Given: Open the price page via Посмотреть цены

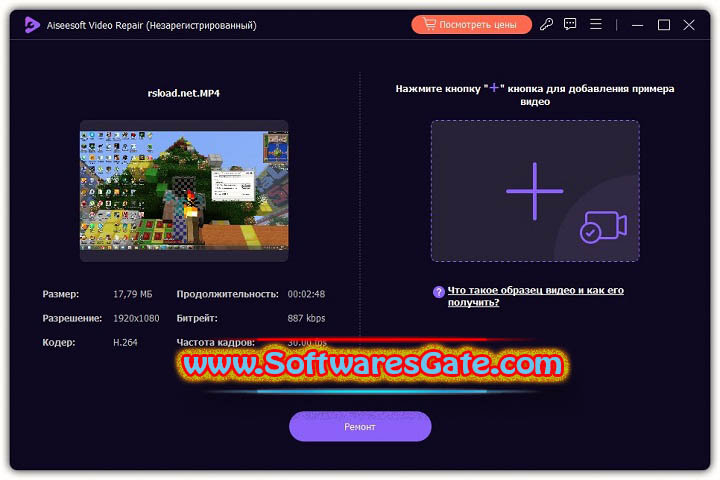Looking at the screenshot, I should [x=471, y=24].
